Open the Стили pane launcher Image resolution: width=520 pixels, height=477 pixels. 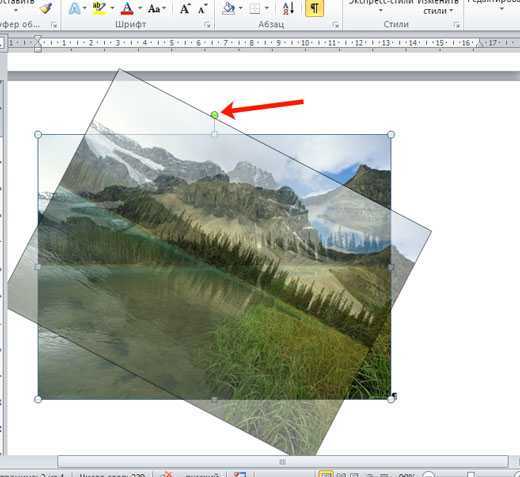click(456, 25)
